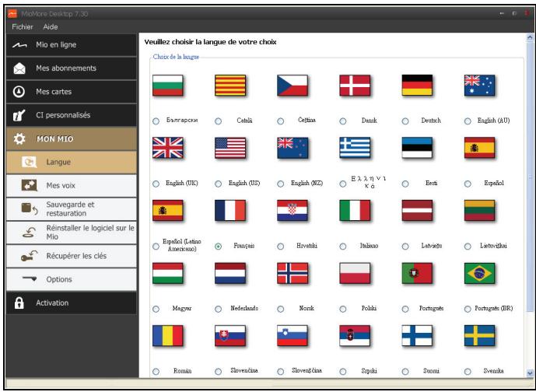Image resolution: width=536 pixels, height=392 pixels.
Task: Select the Deutsch radio button
Action: click(405, 121)
